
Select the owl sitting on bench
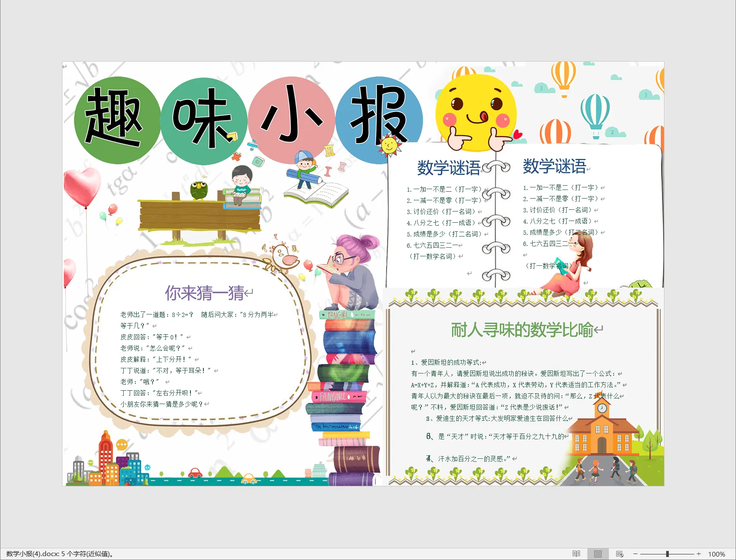[199, 190]
